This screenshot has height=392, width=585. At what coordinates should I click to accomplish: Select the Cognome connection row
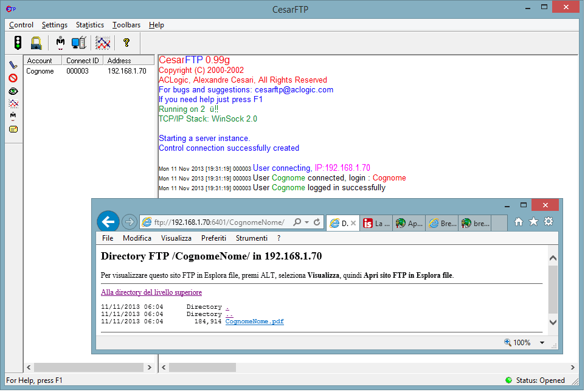tap(89, 71)
